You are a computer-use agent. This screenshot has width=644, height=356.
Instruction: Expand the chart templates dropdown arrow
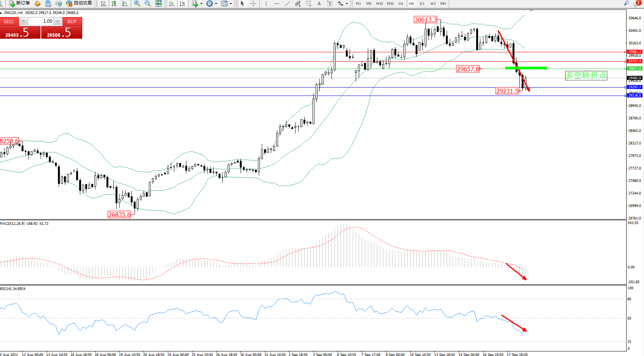pyautogui.click(x=231, y=4)
